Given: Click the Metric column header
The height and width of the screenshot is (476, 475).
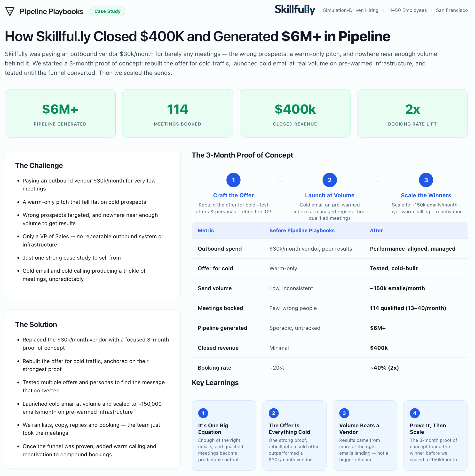Looking at the screenshot, I should click(206, 230).
